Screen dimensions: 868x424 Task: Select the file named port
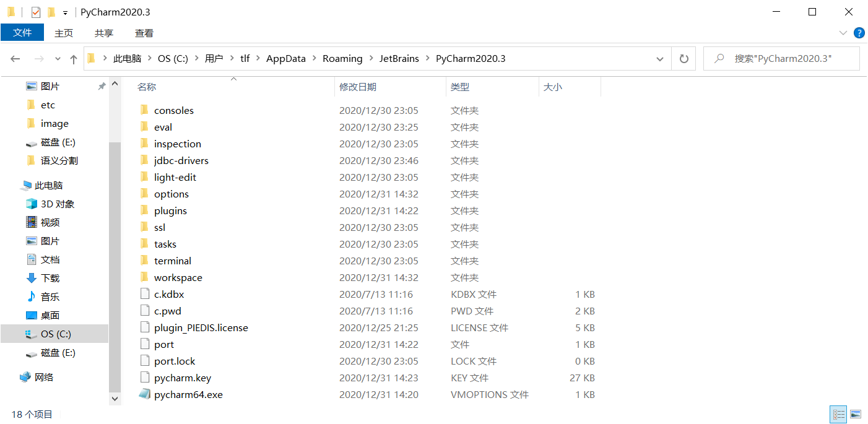point(164,344)
